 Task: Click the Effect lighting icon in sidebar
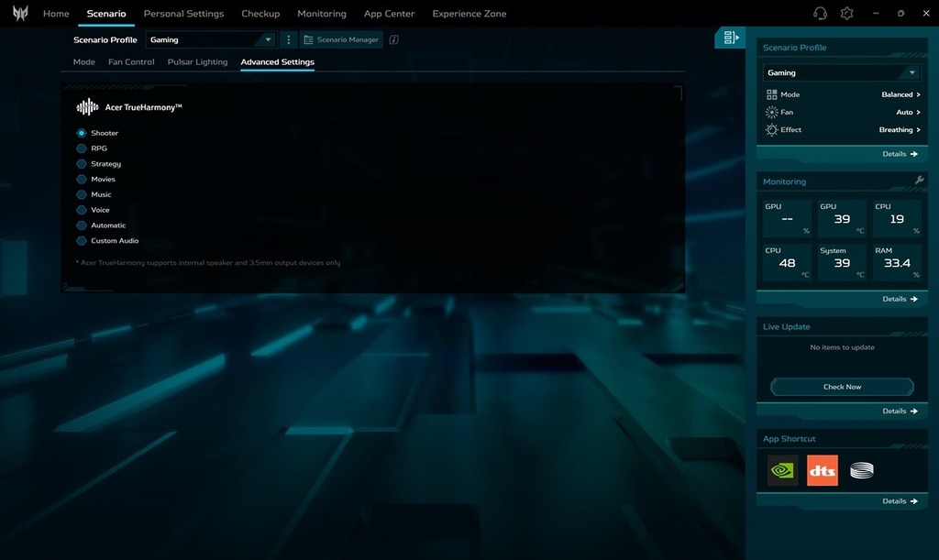pyautogui.click(x=771, y=130)
